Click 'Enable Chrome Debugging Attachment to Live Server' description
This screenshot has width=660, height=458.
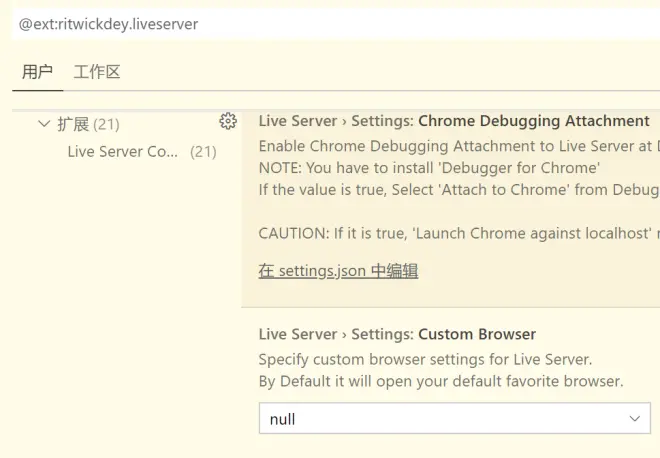pyautogui.click(x=459, y=146)
